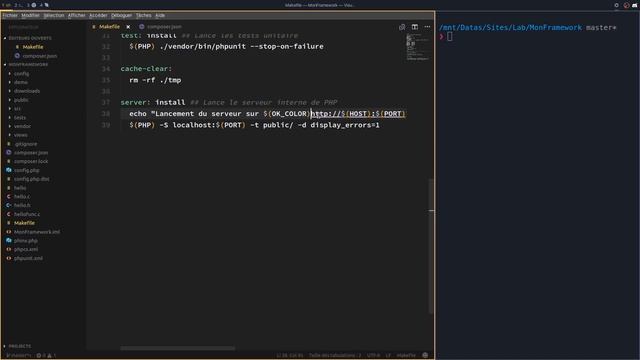Switch to the composer.json editor tab
Image resolution: width=640 pixels, height=360 pixels.
(164, 27)
